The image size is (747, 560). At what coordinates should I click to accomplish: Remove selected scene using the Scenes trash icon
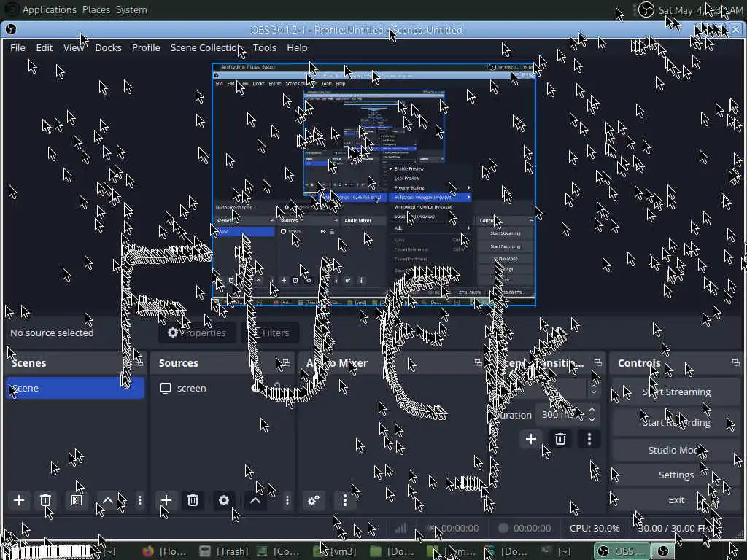[45, 500]
